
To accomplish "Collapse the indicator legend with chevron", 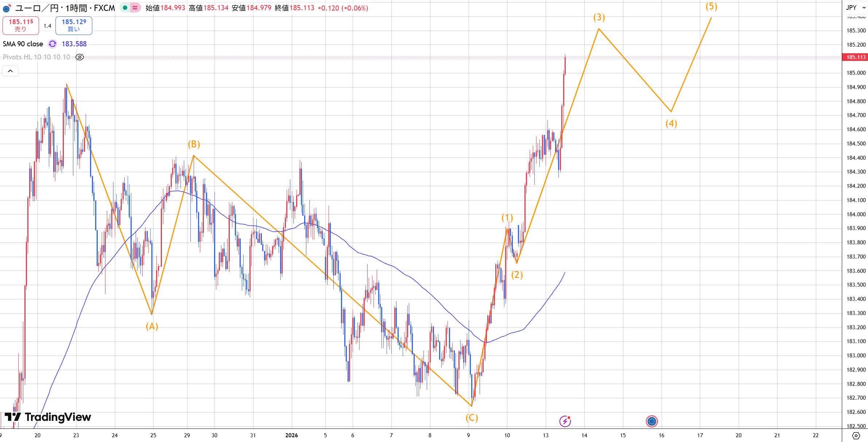I will pyautogui.click(x=10, y=71).
